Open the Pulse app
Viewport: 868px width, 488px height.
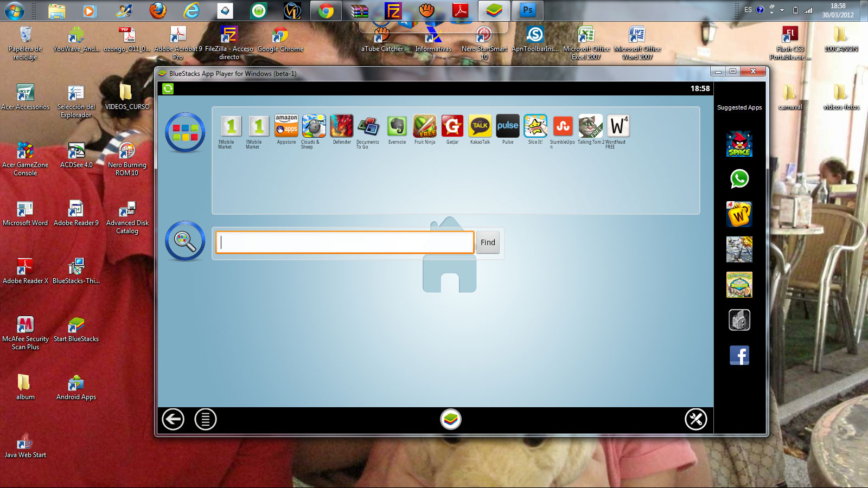(x=508, y=126)
